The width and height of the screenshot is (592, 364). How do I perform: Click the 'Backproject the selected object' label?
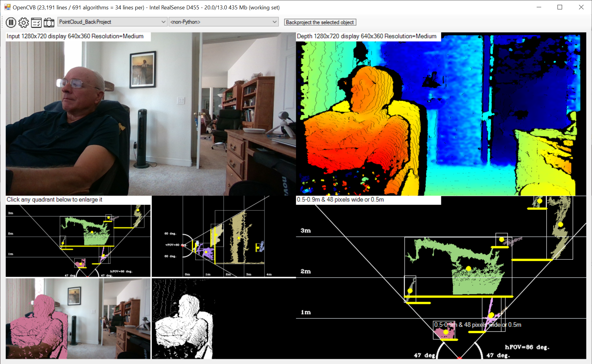[x=320, y=22]
